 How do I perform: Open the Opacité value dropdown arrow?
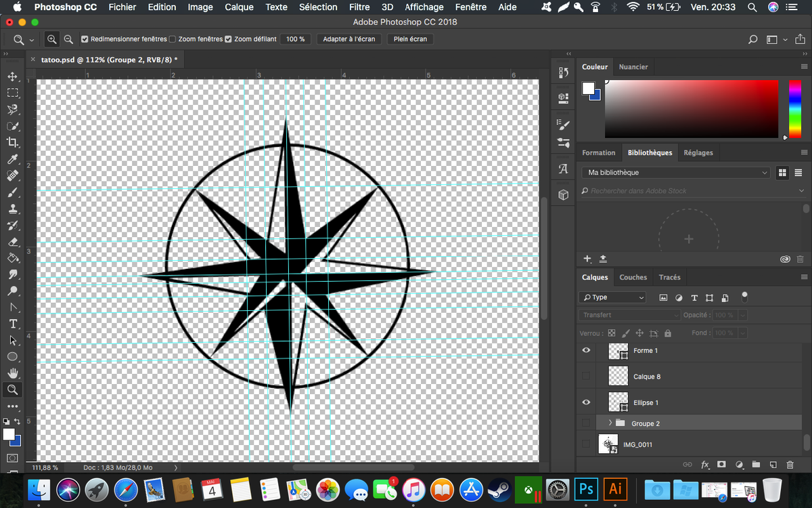[743, 315]
